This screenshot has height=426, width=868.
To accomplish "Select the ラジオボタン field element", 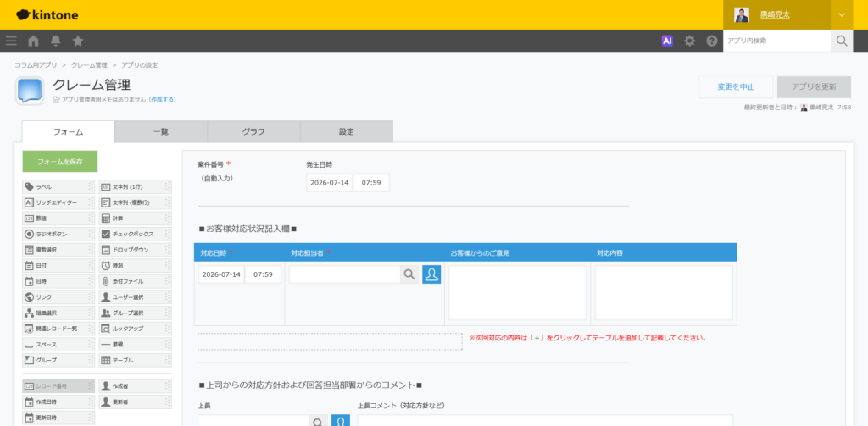I will pos(58,234).
